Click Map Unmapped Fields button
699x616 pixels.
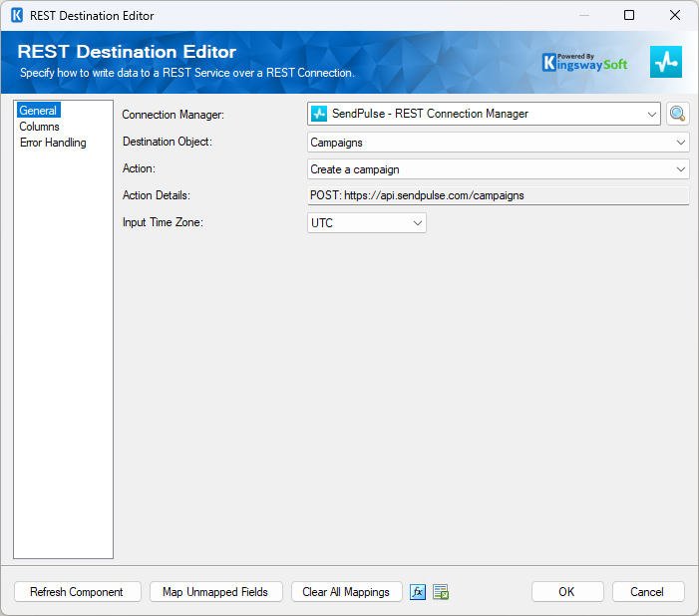[216, 592]
